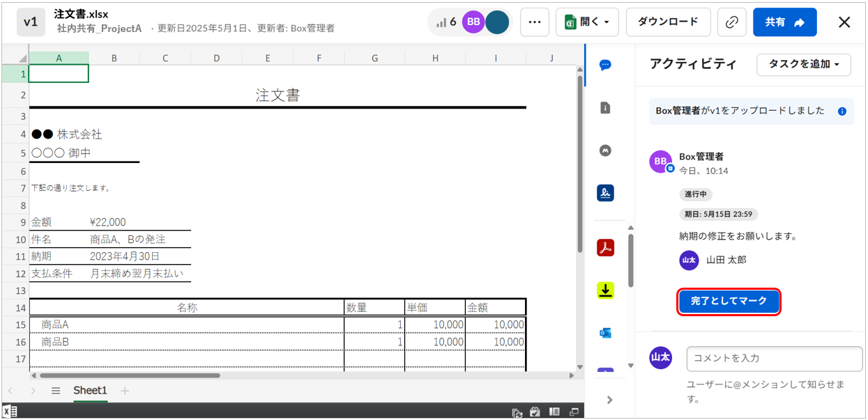Open the Activity comments sidebar icon

pos(605,65)
